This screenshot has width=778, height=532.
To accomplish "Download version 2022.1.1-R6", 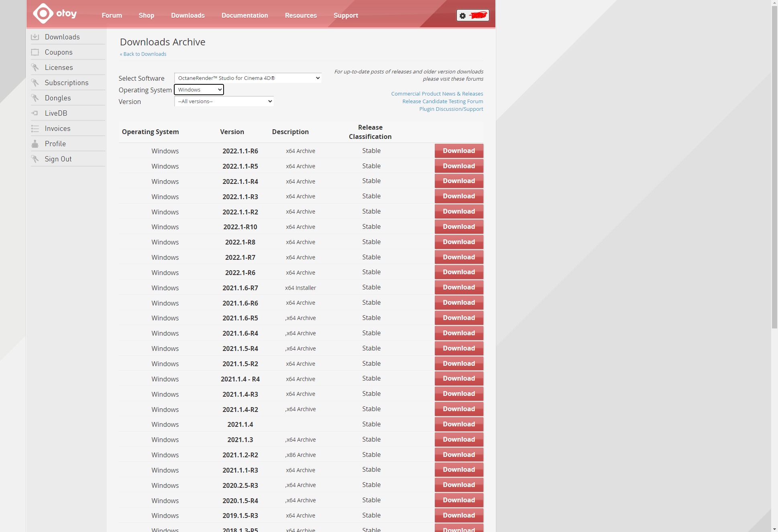I will [x=459, y=151].
